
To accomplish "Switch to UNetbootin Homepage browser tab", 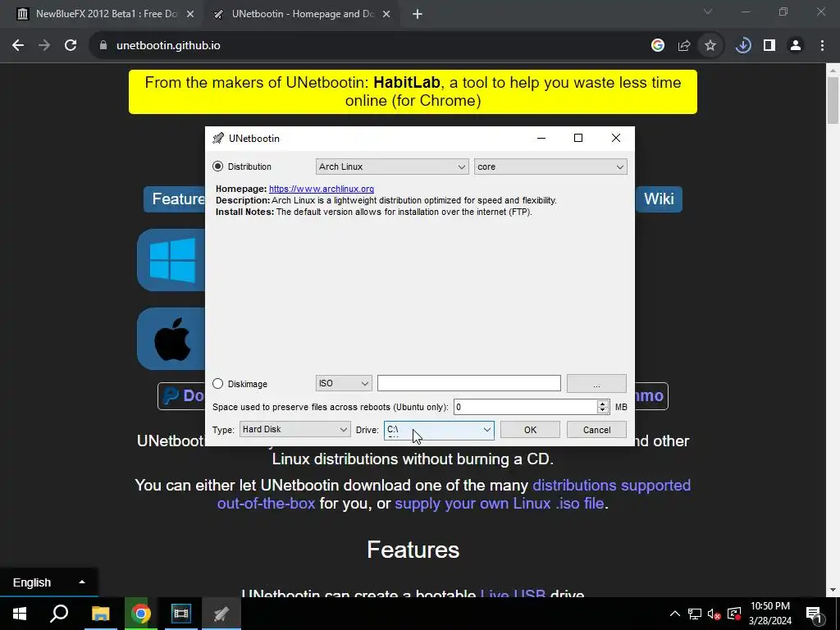I will 303,14.
